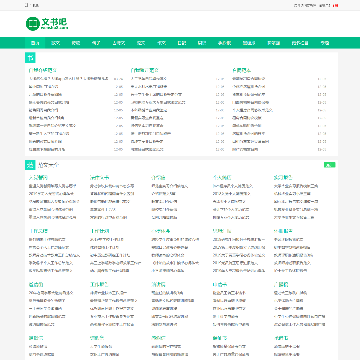Open the green more button beside category section header
The image size is (360, 360).
tap(330, 165)
